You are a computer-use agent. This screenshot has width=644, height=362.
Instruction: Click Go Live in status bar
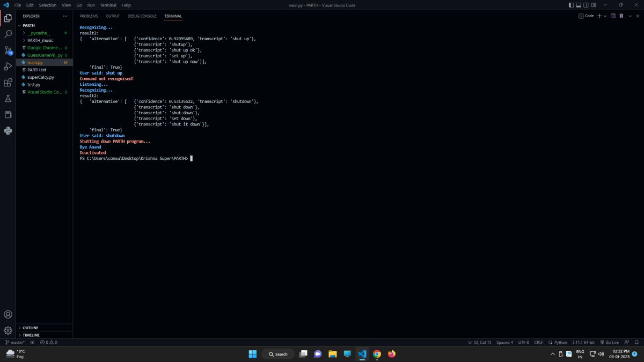pyautogui.click(x=609, y=342)
